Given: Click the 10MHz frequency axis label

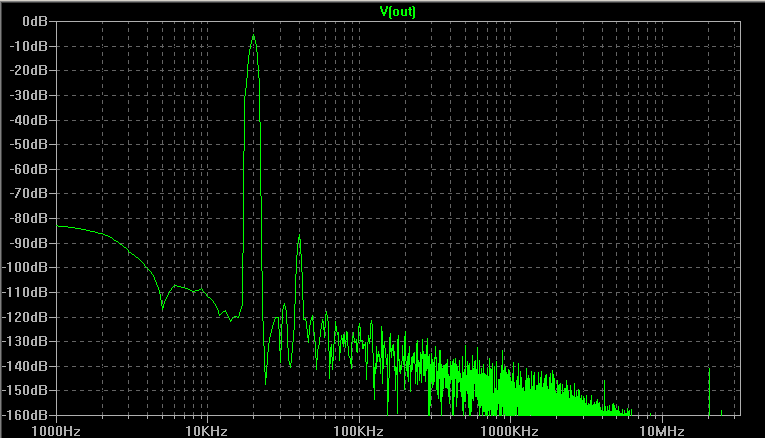Looking at the screenshot, I should pyautogui.click(x=662, y=431).
